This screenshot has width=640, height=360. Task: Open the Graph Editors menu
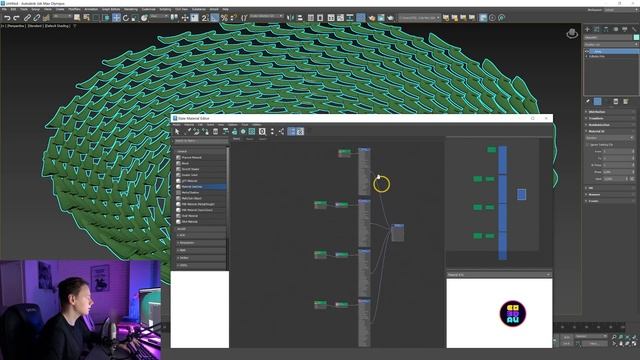[111, 9]
